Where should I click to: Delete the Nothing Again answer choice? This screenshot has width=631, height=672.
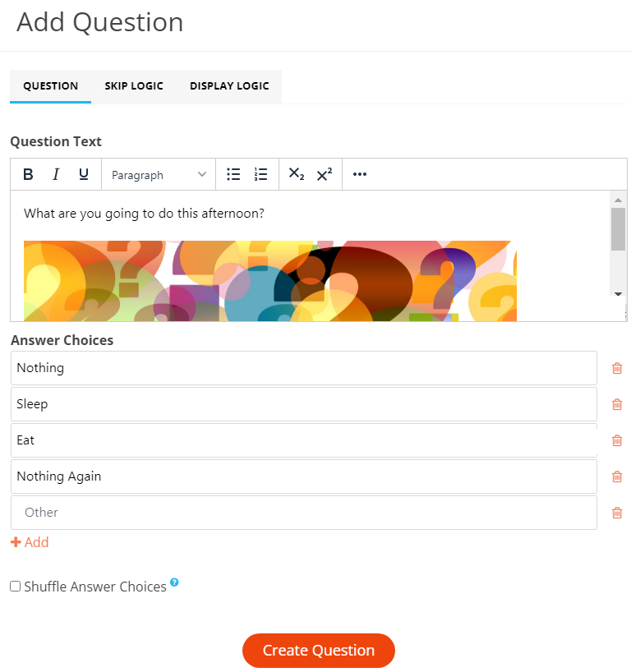(617, 476)
